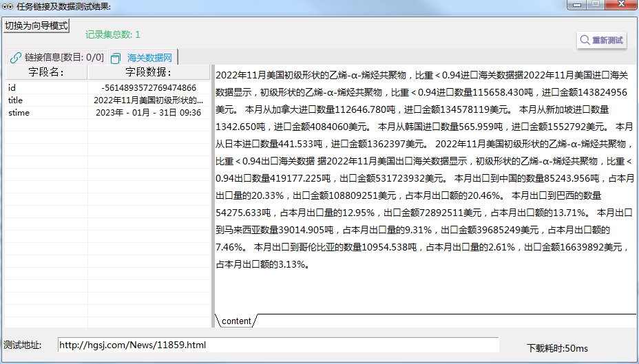The image size is (639, 364).
Task: Select the content tab at bottom
Action: [x=236, y=321]
